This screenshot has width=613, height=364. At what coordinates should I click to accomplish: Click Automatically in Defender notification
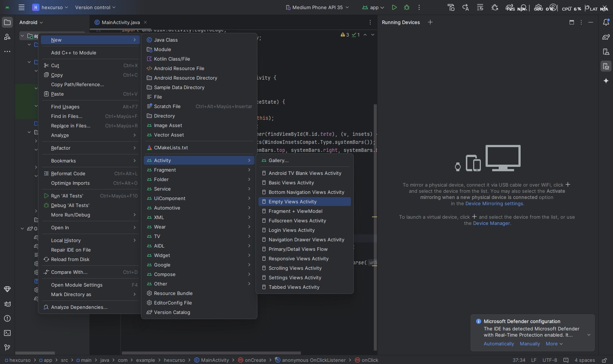coord(499,344)
